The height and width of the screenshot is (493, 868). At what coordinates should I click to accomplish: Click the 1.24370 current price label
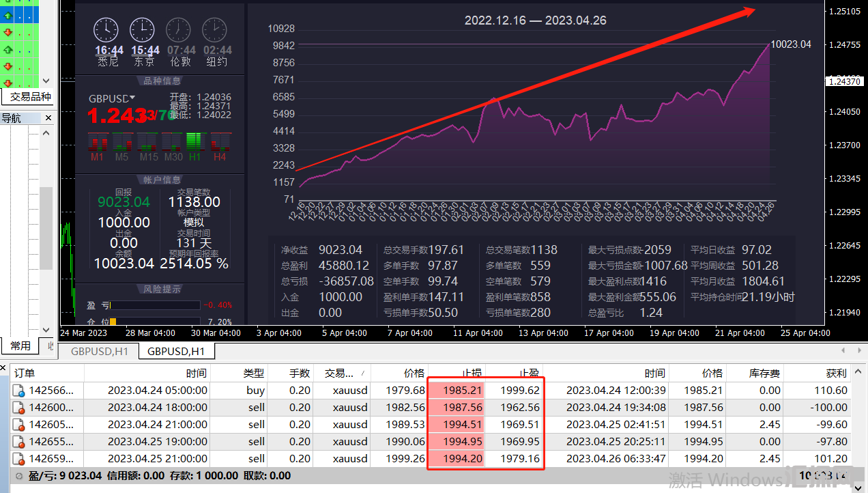pos(845,81)
